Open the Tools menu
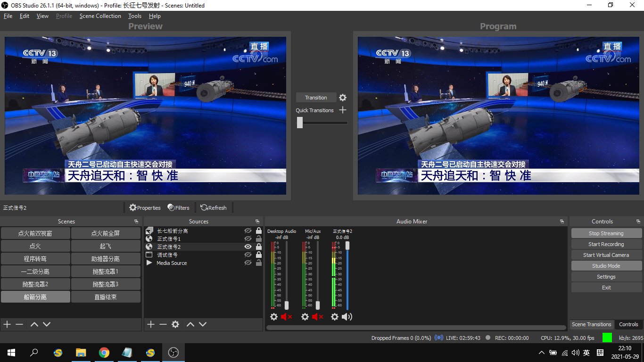This screenshot has width=644, height=362. (135, 16)
